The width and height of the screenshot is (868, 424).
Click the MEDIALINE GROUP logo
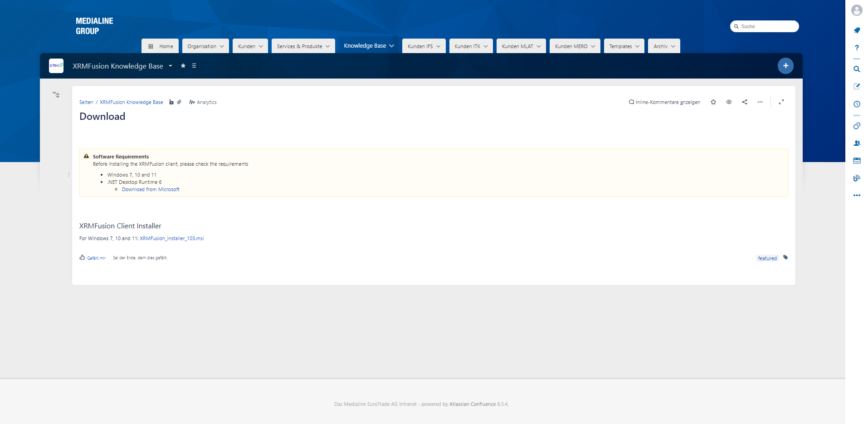coord(94,26)
